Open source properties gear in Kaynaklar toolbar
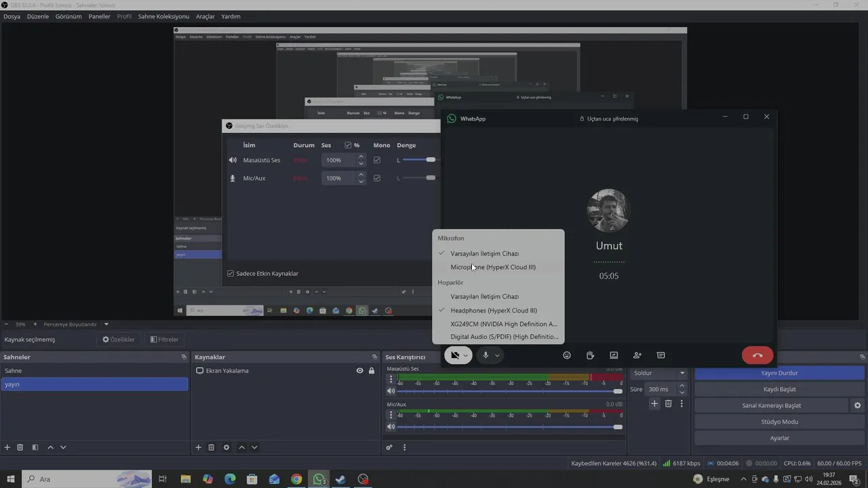 click(226, 447)
